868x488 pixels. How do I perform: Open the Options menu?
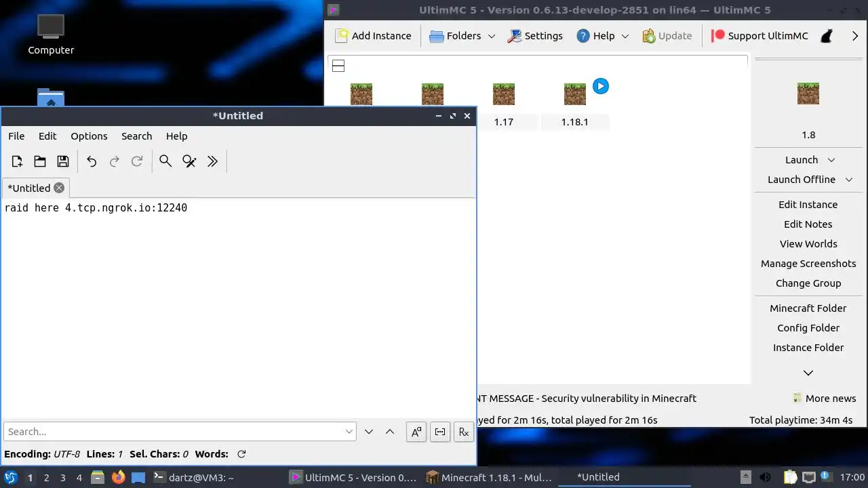[89, 136]
